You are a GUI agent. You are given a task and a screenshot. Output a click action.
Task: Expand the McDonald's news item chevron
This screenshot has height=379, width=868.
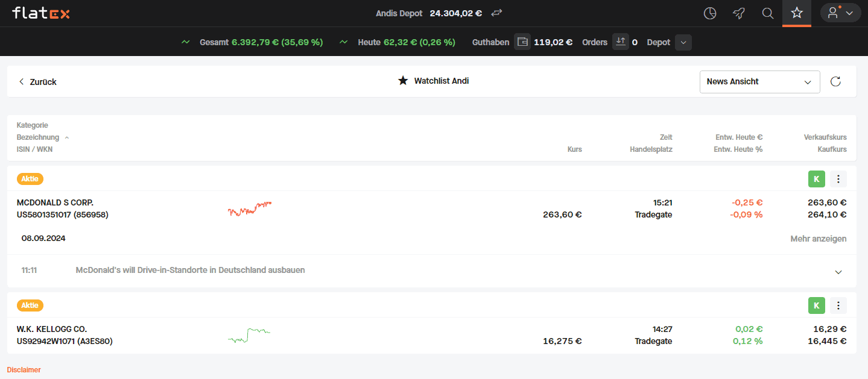(x=838, y=272)
